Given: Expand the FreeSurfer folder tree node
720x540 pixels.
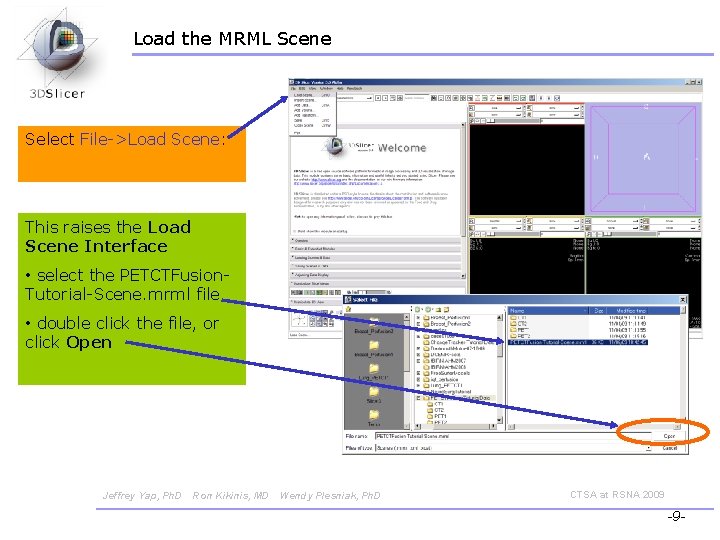Looking at the screenshot, I should click(418, 373).
